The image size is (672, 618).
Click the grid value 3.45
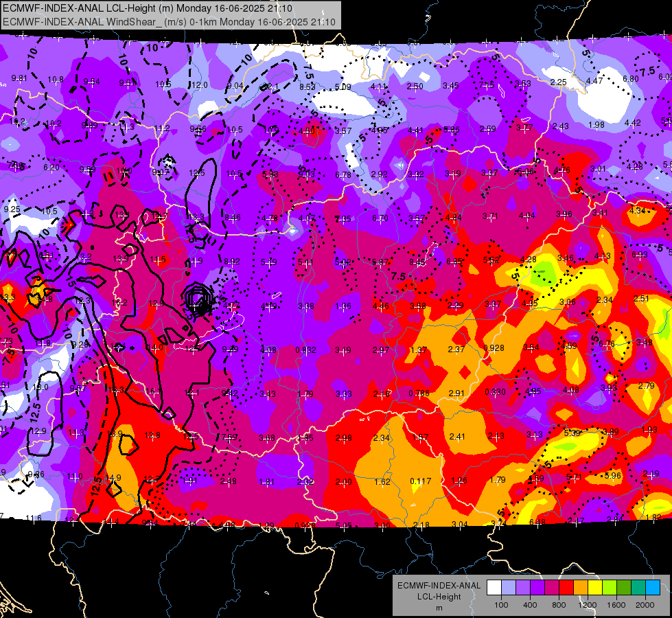pyautogui.click(x=450, y=86)
